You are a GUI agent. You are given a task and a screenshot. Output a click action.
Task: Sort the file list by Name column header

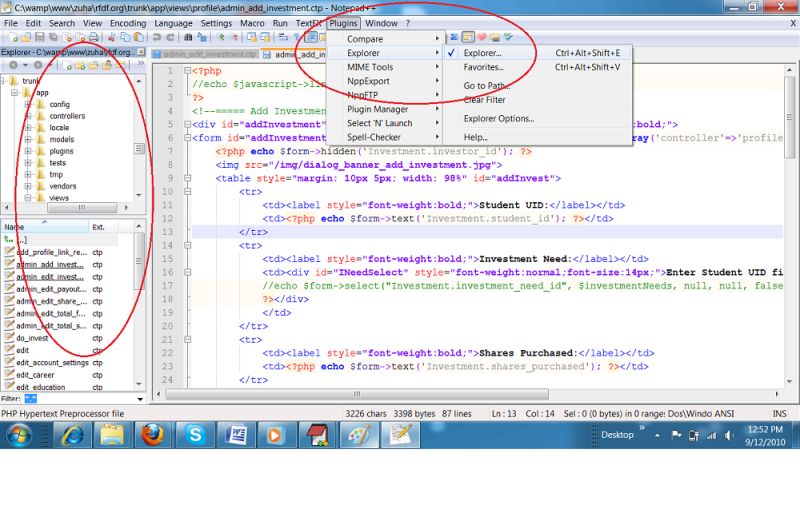pos(45,227)
